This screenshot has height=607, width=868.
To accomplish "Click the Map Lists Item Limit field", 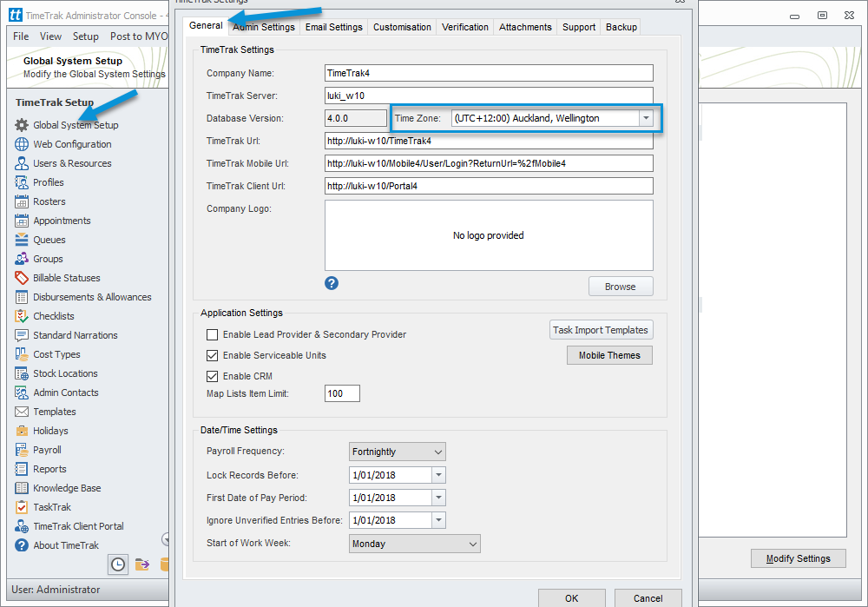I will 342,393.
